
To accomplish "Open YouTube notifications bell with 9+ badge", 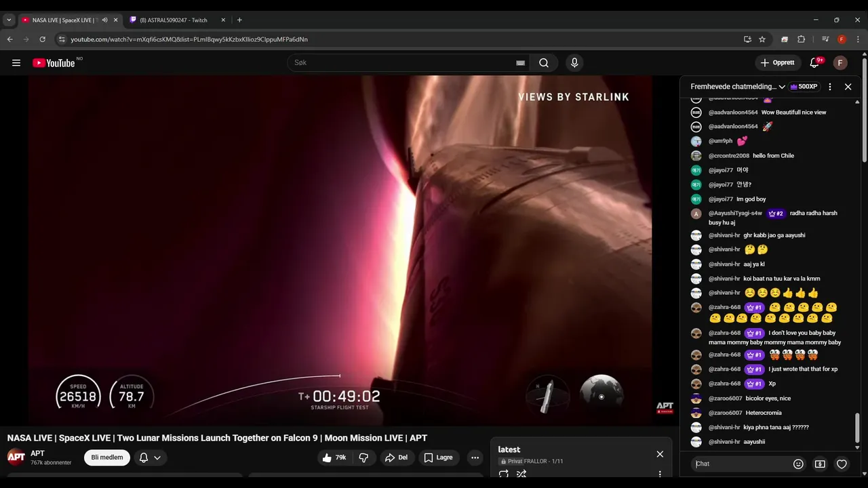I will pos(815,63).
